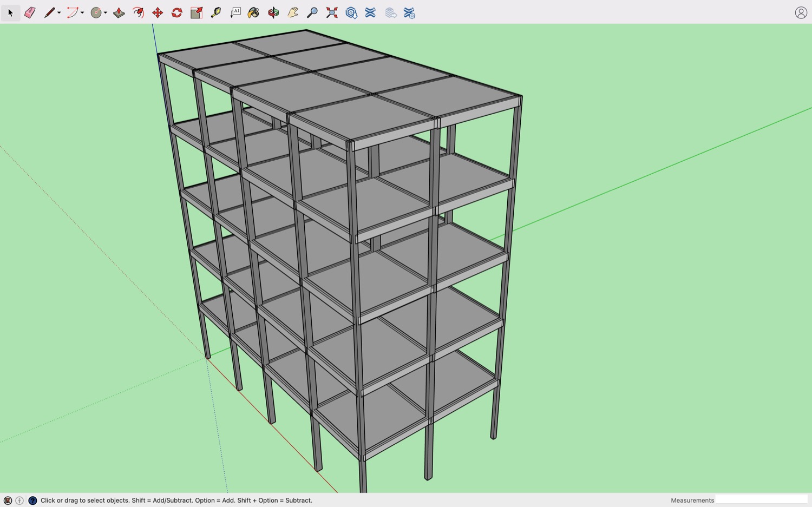Image resolution: width=812 pixels, height=507 pixels.
Task: Open the shape tool dropdown arrow
Action: [106, 12]
